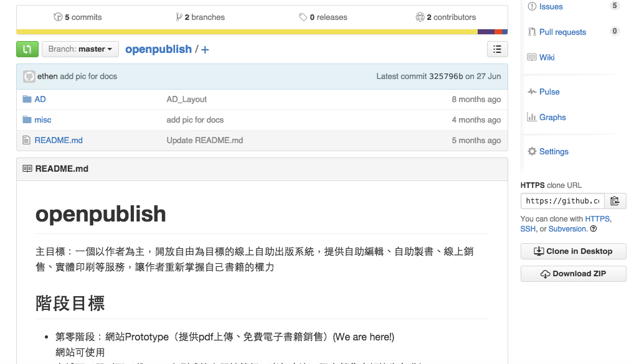
Task: Click Clone in Desktop button
Action: coord(574,251)
